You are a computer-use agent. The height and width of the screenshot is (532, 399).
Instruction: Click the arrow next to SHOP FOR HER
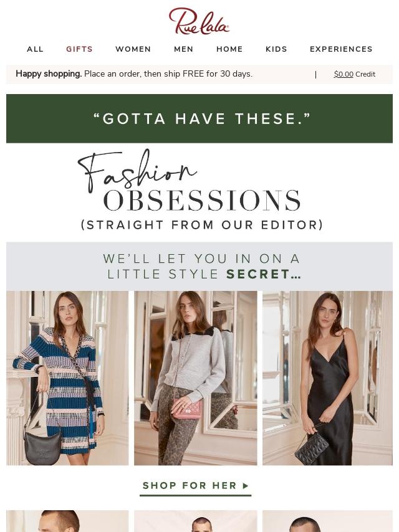[246, 486]
